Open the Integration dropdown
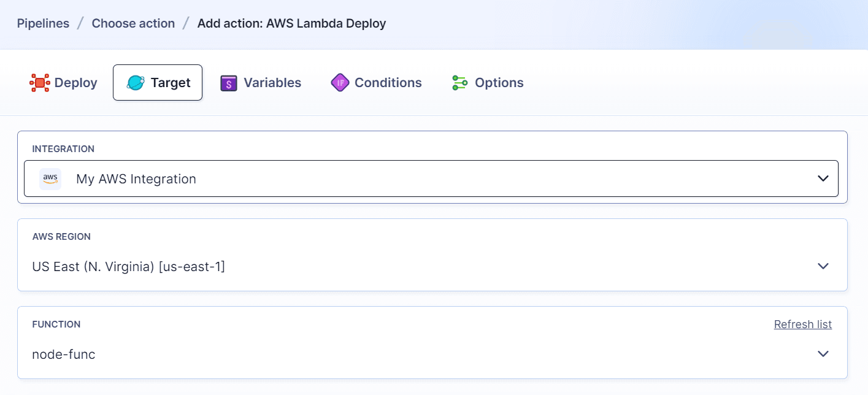 [823, 178]
